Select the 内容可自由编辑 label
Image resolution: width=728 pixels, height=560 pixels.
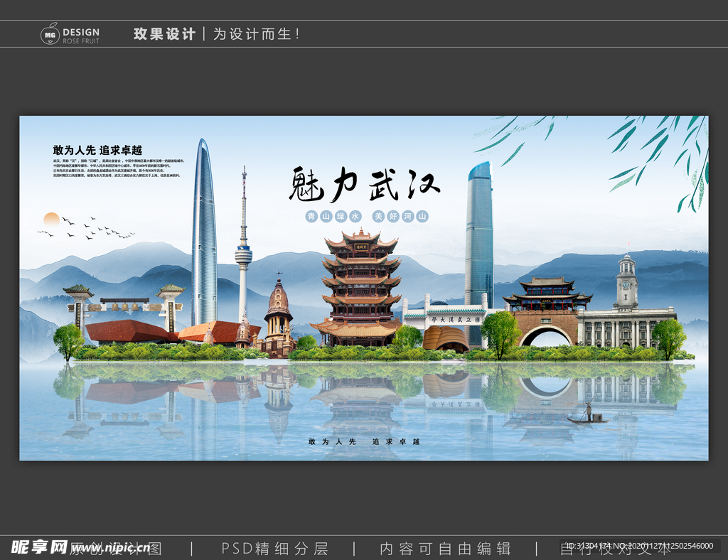pyautogui.click(x=446, y=549)
